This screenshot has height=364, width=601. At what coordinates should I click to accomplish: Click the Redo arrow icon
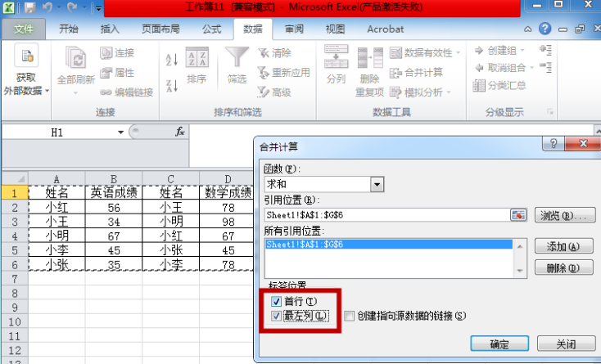[72, 7]
